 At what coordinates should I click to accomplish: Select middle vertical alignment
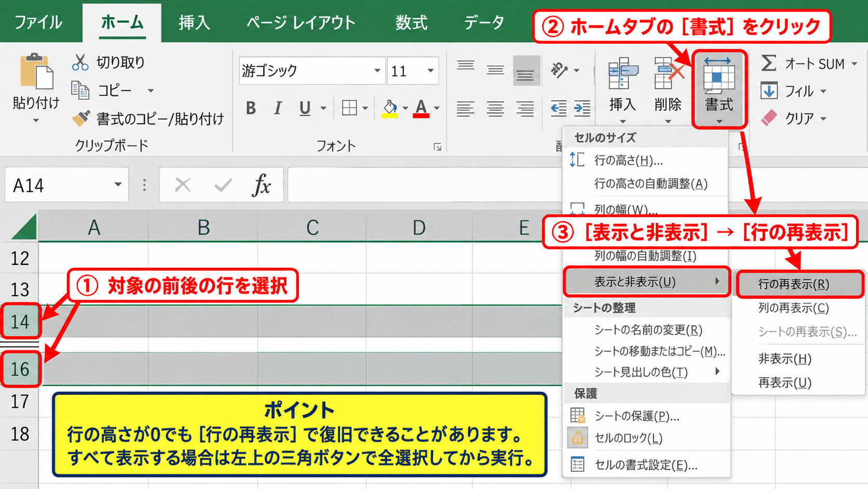point(495,70)
